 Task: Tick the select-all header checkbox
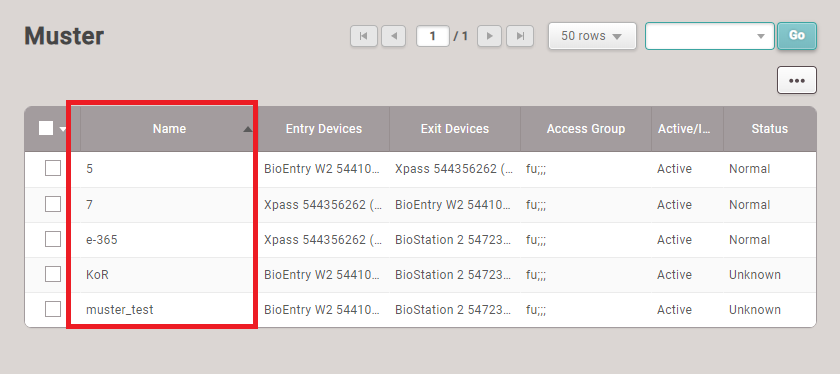click(x=46, y=128)
